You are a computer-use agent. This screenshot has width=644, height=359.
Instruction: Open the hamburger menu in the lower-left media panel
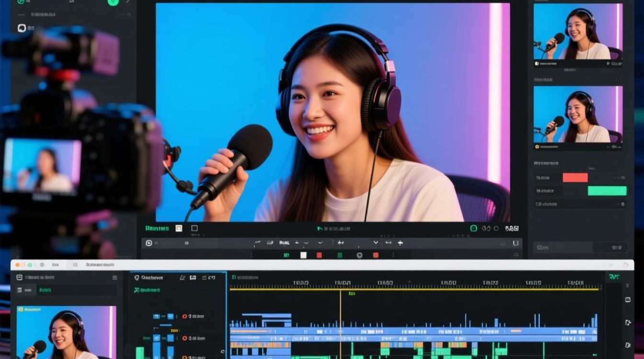[115, 278]
